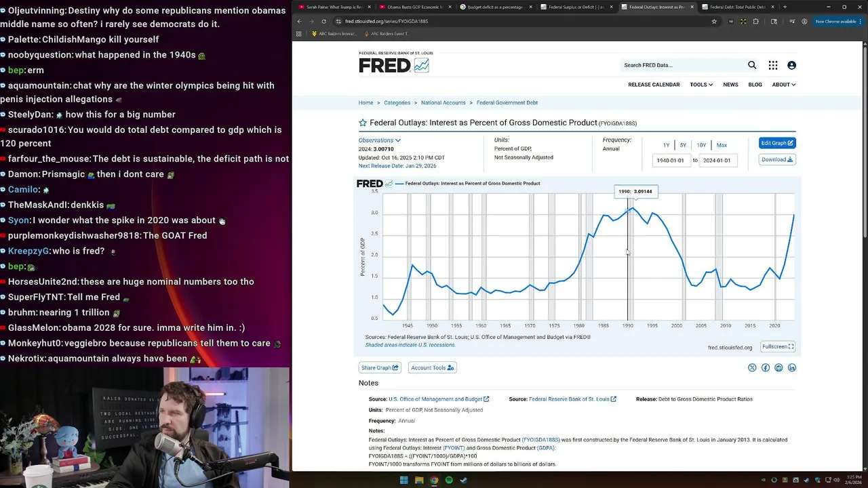
Task: Open RELEASE CALENDAR in FRED nav
Action: [654, 85]
